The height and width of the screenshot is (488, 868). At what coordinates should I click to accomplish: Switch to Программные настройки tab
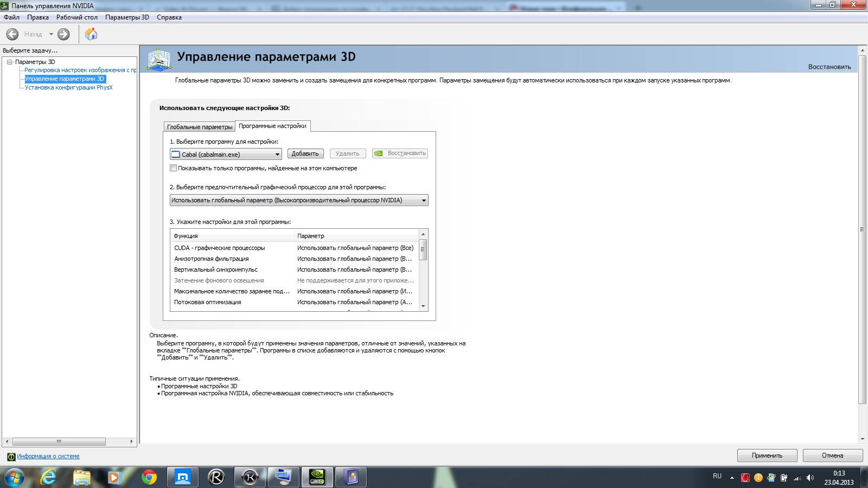click(x=273, y=126)
